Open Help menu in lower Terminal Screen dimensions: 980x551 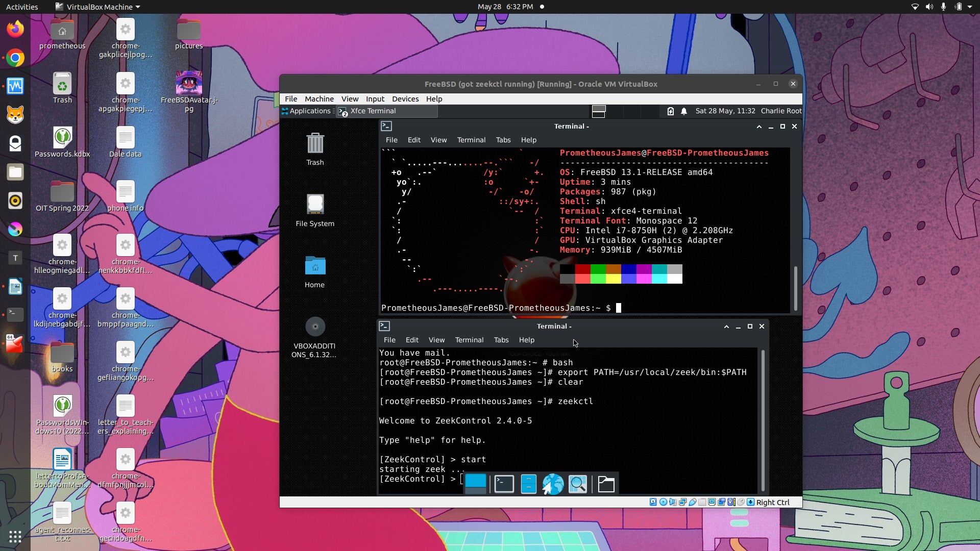pos(527,340)
